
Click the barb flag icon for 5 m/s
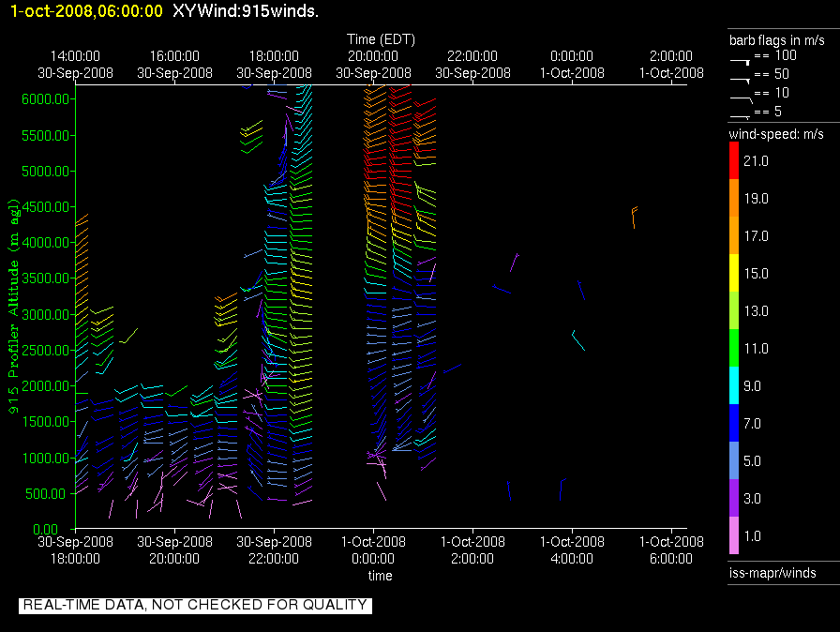741,117
